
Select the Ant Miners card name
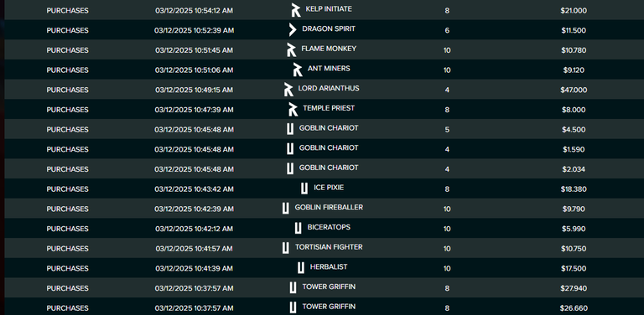tap(329, 69)
